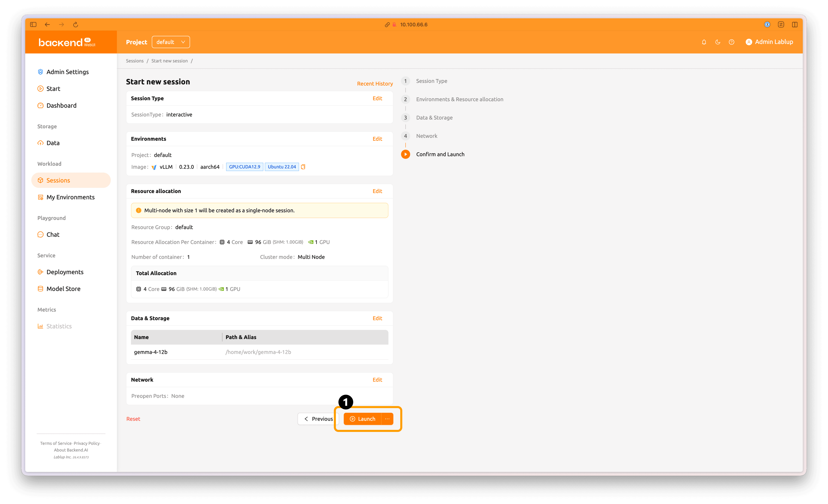The width and height of the screenshot is (828, 504).
Task: Open the Chat playground
Action: coord(53,235)
